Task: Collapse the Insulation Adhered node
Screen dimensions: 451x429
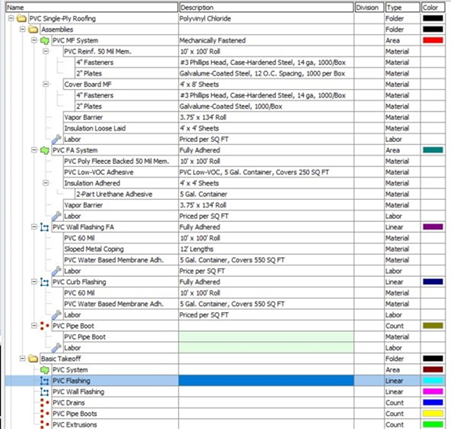Action: [46, 183]
